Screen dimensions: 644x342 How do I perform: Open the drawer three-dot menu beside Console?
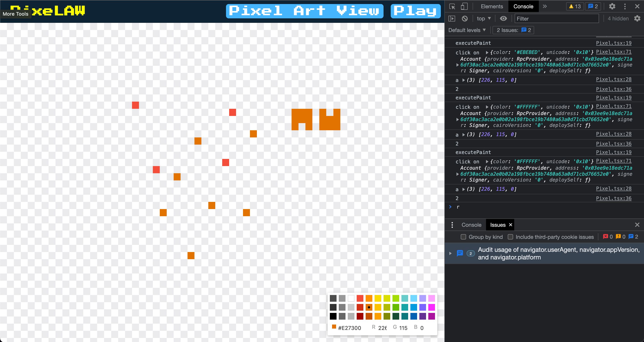[452, 225]
